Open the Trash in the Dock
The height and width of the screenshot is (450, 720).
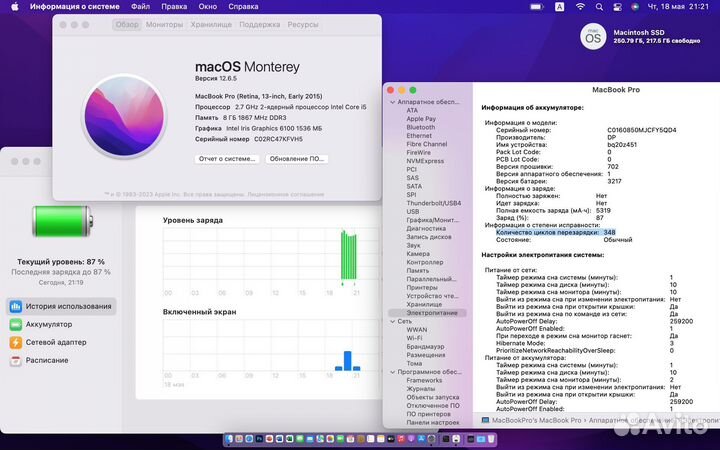tap(491, 439)
